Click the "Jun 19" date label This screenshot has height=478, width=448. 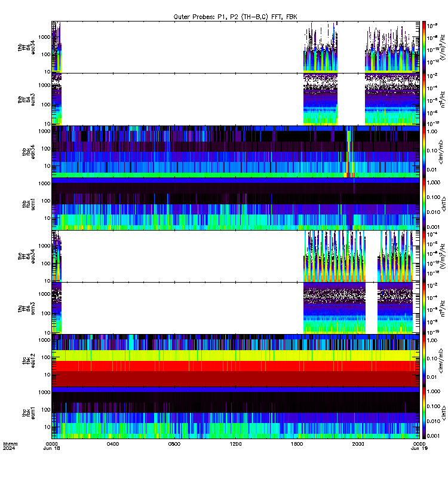point(419,448)
